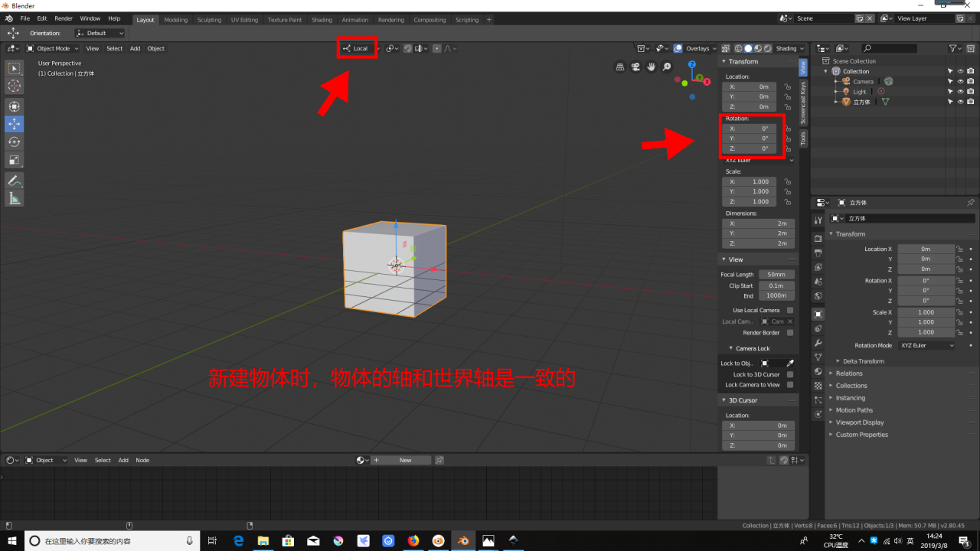Lock Location X in sidebar
Screen dimensions: 980x551
788,86
